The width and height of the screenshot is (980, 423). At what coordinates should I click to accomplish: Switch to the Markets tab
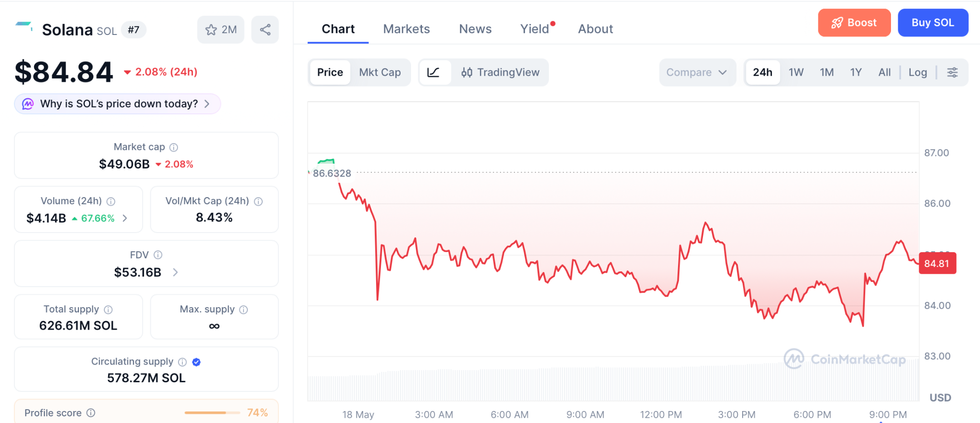click(x=406, y=29)
